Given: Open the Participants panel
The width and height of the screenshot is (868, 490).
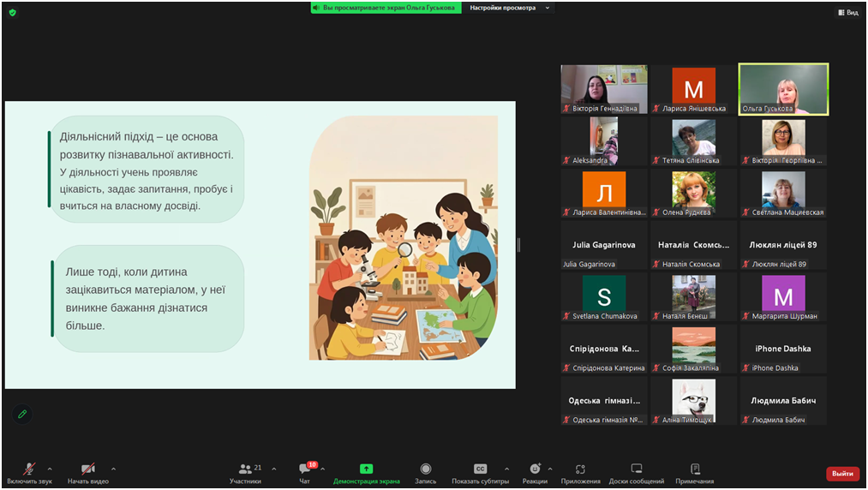Looking at the screenshot, I should tap(246, 472).
